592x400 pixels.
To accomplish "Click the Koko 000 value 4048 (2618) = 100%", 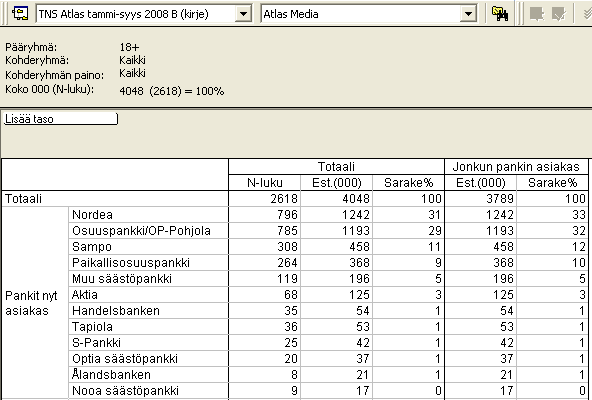I will (172, 91).
